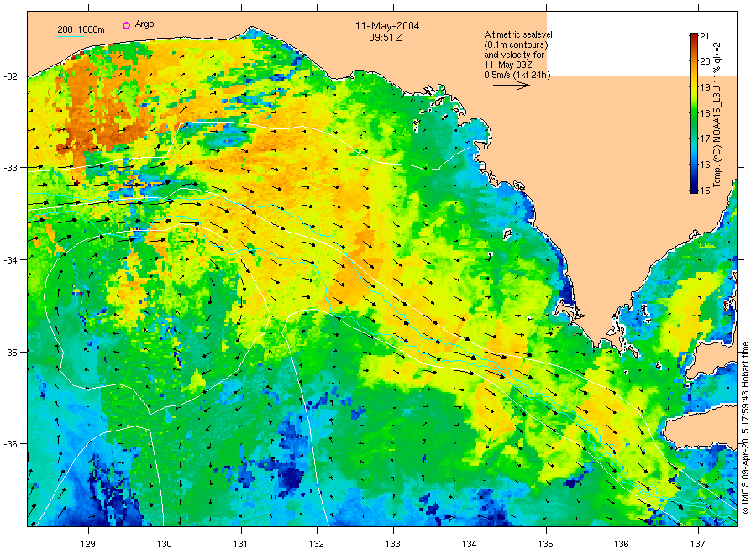756x554 pixels.
Task: Click the temperature color bar
Action: [694, 113]
